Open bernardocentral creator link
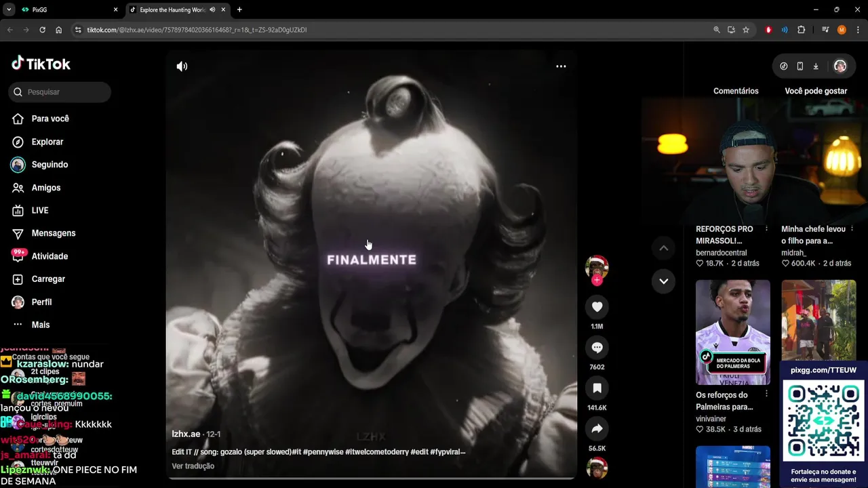 click(721, 253)
